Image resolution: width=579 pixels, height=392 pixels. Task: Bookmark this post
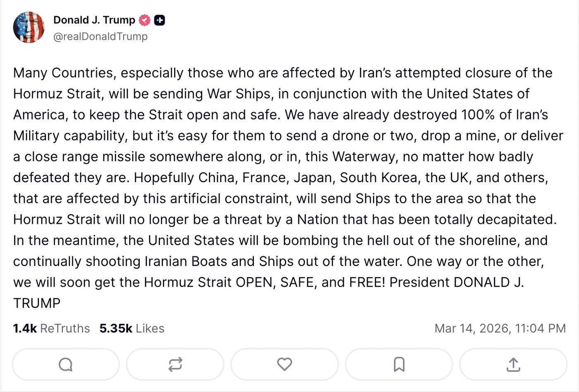coord(399,364)
